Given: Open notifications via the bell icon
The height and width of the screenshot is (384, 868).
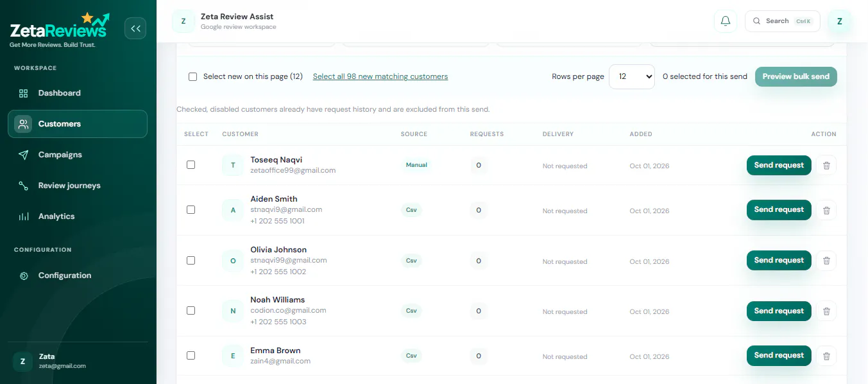Looking at the screenshot, I should point(726,21).
